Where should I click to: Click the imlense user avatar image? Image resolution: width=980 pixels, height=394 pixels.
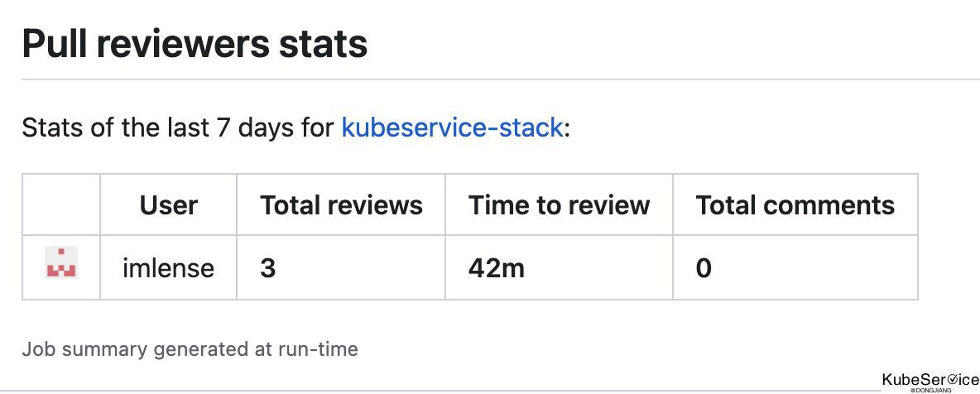tap(61, 262)
